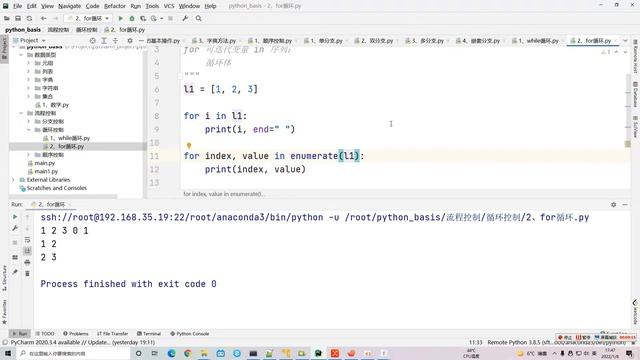Screen dimensions: 640x360
Task: Click the Clear All trash icon
Action: pos(27,273)
